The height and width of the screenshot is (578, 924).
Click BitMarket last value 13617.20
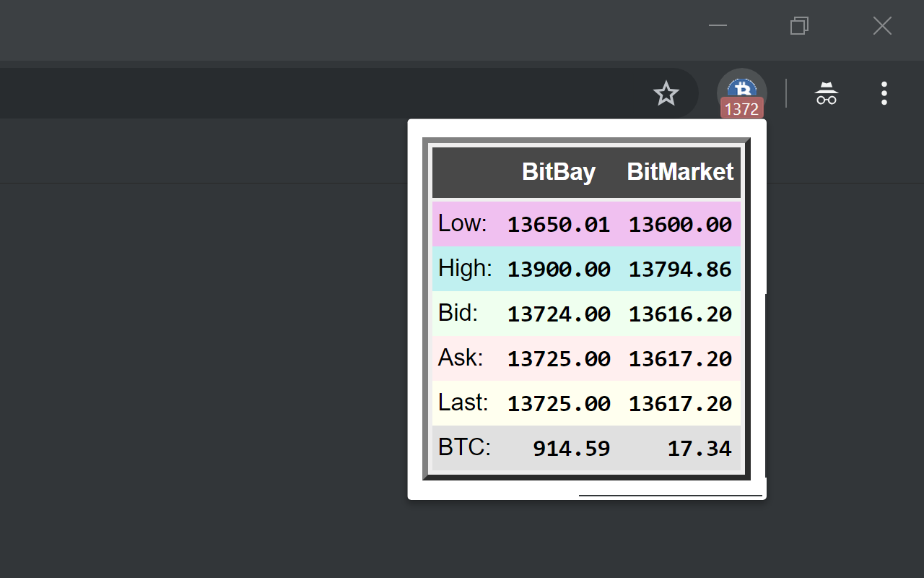click(x=680, y=404)
